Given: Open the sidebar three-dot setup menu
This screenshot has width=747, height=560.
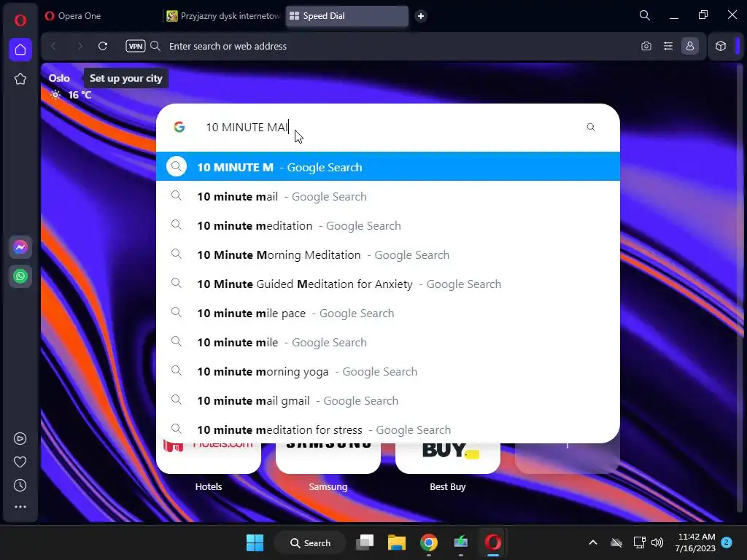Looking at the screenshot, I should (20, 507).
